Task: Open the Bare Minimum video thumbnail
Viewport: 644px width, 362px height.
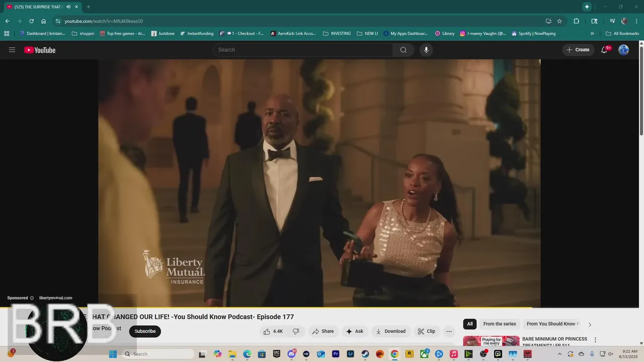Action: coord(491,341)
